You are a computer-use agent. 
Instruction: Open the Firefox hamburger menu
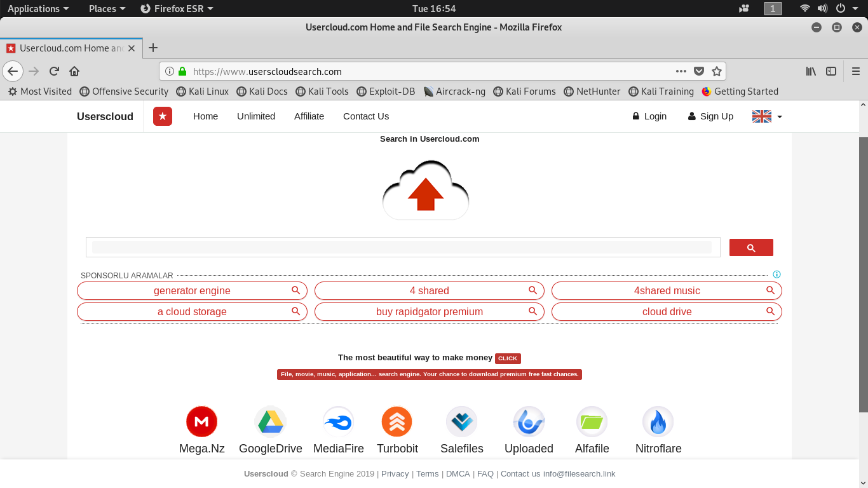click(x=856, y=71)
